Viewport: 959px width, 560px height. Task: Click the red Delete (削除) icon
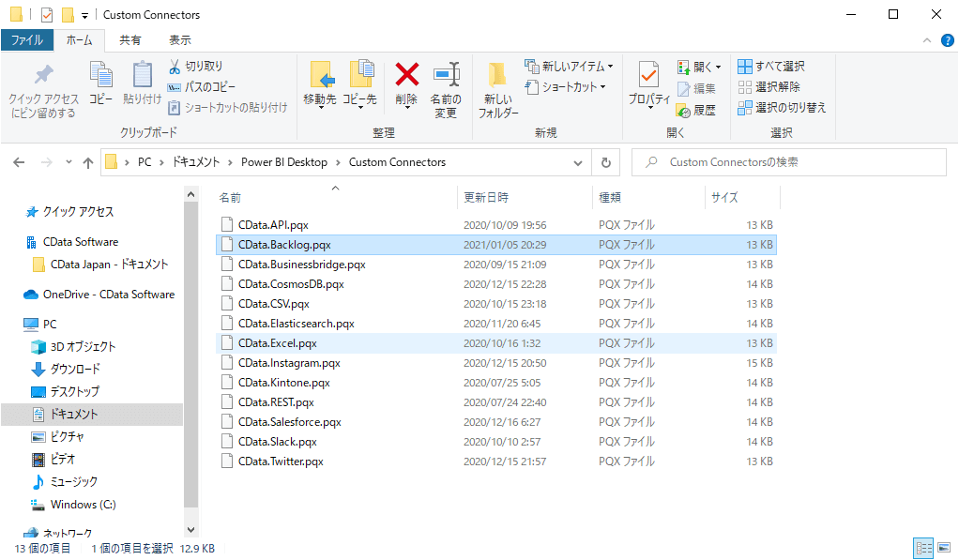(406, 75)
